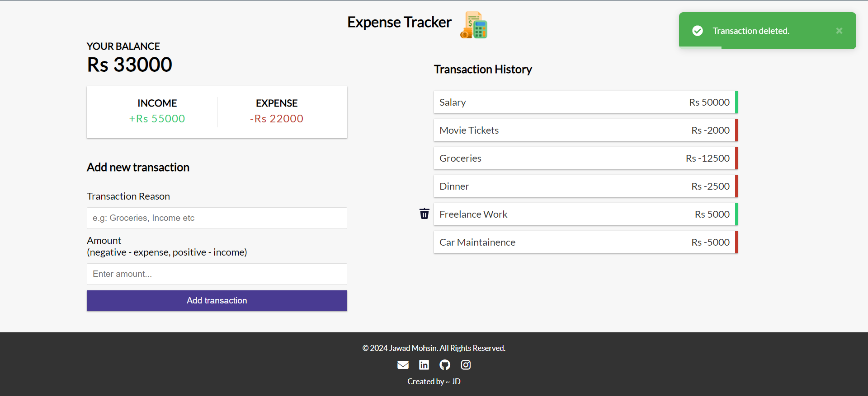
Task: Click the expense total -Rs 22000
Action: click(x=277, y=119)
